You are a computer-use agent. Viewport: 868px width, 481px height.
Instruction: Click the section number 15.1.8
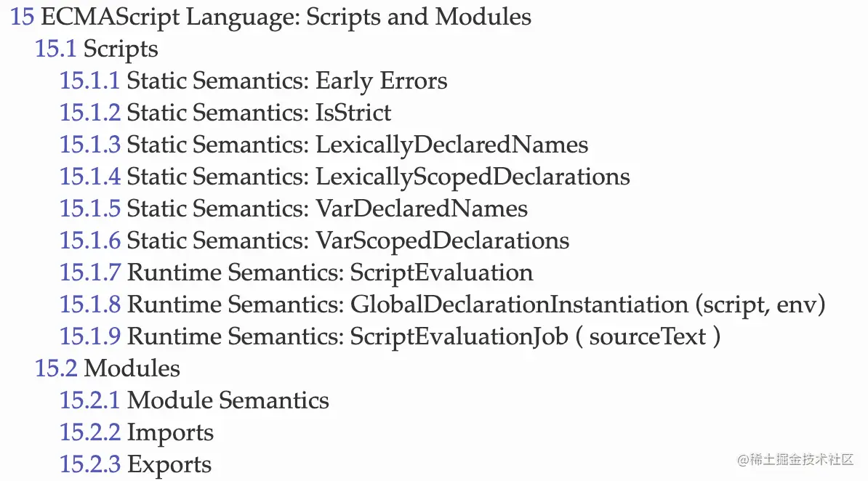pos(89,304)
